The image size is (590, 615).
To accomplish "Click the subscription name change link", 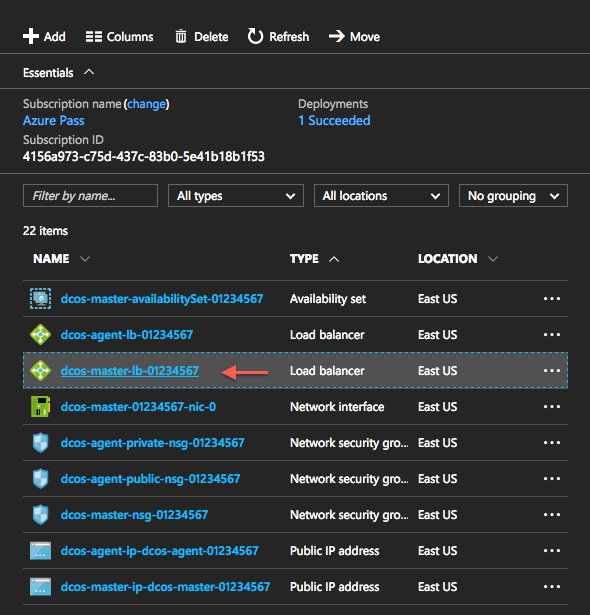I will tap(147, 104).
